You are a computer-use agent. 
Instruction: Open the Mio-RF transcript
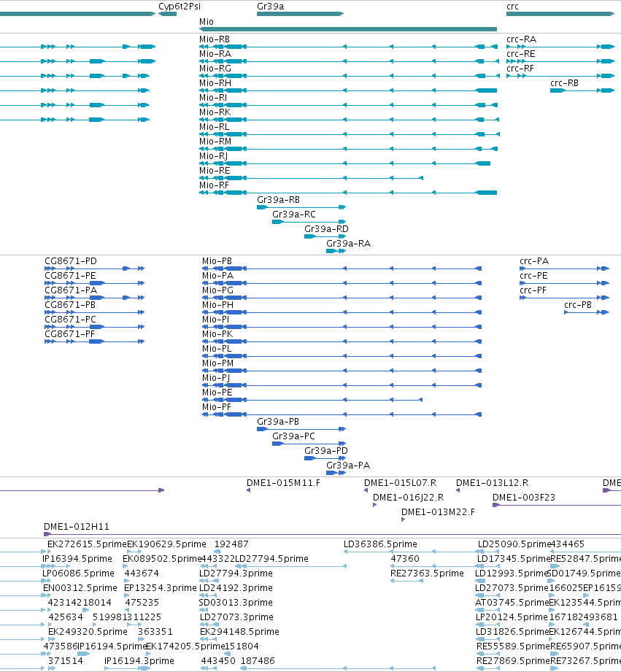click(x=214, y=185)
